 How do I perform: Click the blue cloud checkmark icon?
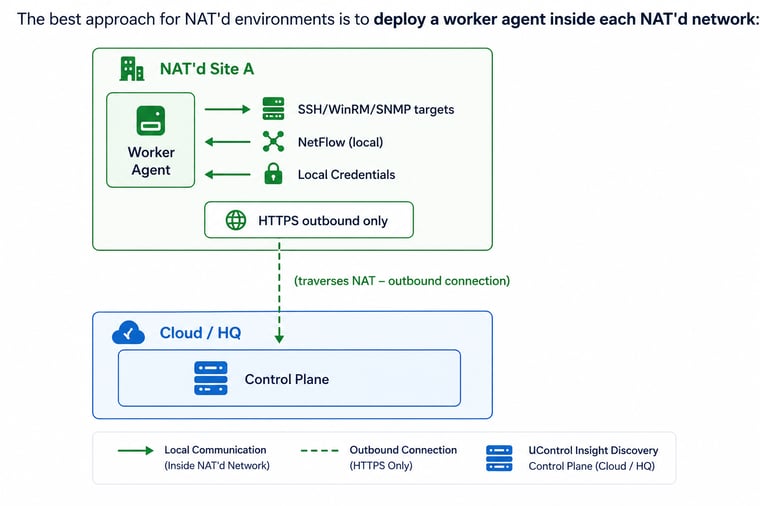click(128, 332)
